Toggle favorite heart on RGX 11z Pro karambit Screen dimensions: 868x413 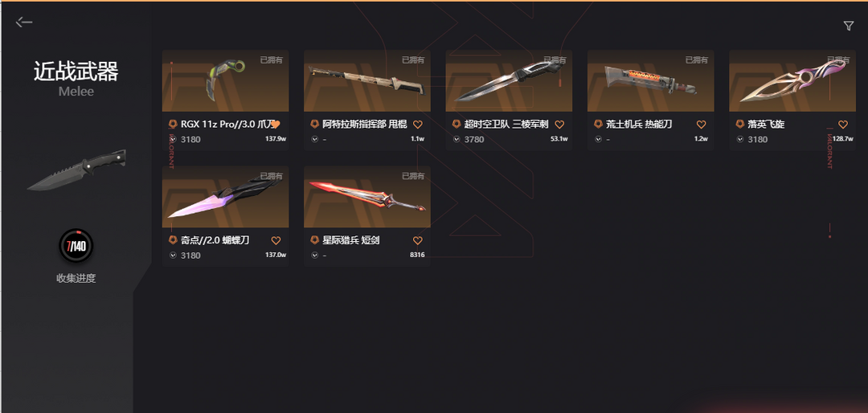coord(276,125)
